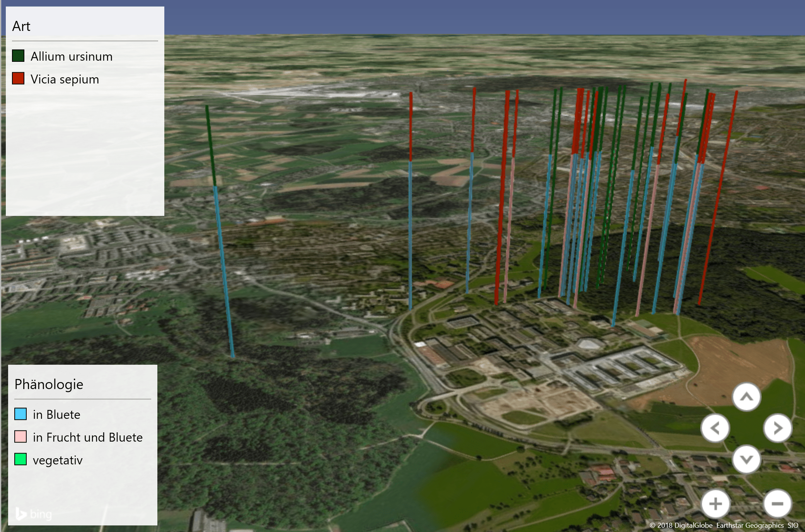Select the blue in Bluete swatch

(x=20, y=414)
